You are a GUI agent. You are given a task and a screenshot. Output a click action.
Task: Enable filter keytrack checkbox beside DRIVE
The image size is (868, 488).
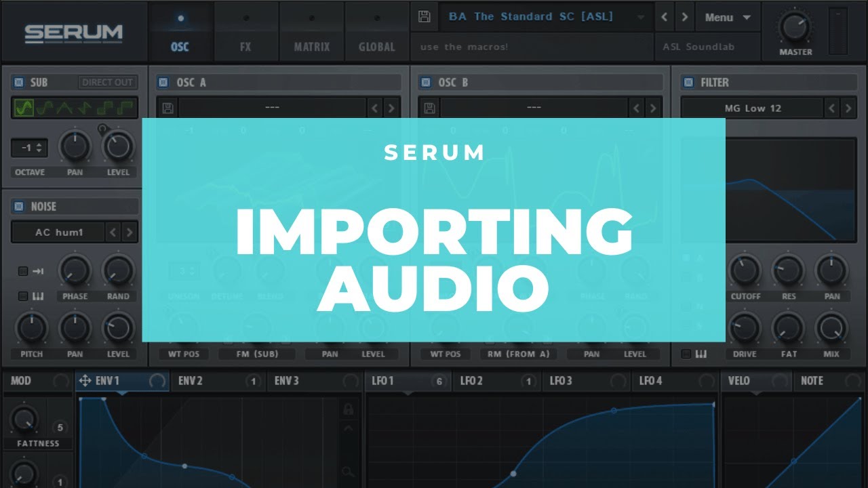pos(687,354)
